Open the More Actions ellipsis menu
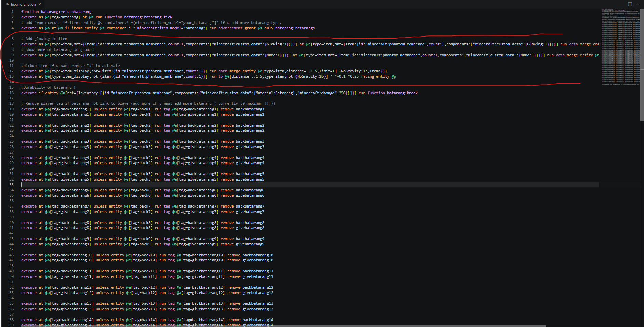644x327 pixels. [x=638, y=4]
